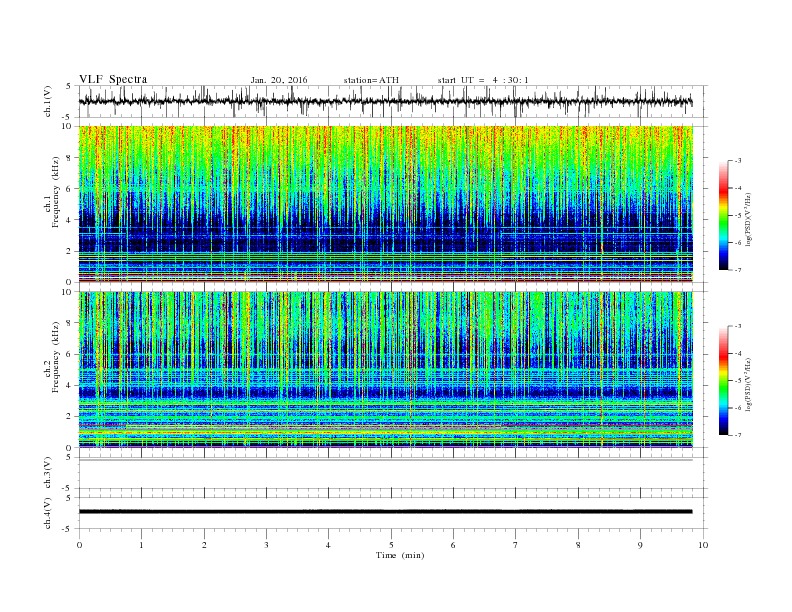
Task: Click the ch.1 voltage waveform trace
Action: click(x=385, y=101)
